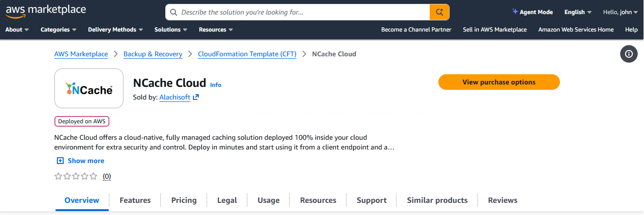Open the About dropdown menu
644x215 pixels.
tap(17, 30)
